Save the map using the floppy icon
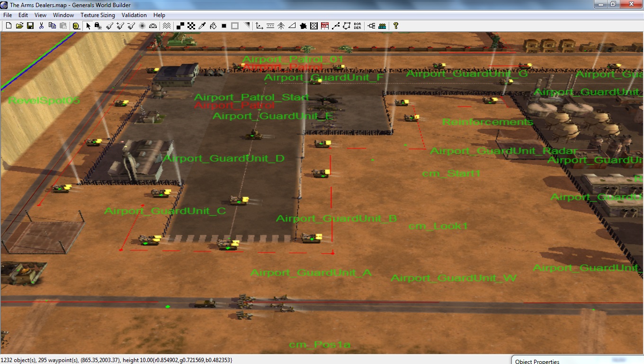Screen dimensions: 644x364 point(30,26)
